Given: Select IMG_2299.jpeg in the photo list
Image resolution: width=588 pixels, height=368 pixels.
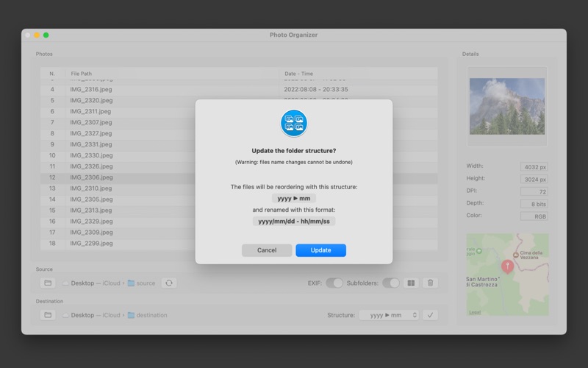Looking at the screenshot, I should [91, 243].
